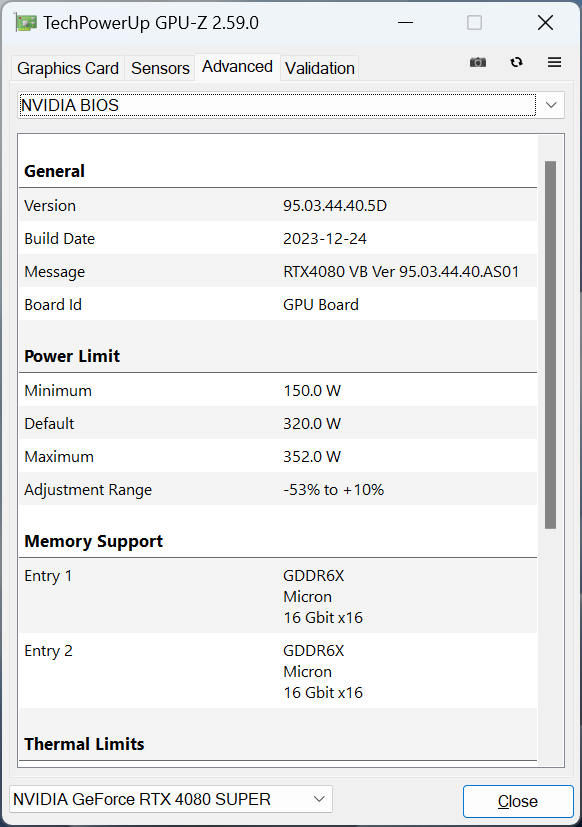Close the window with the X button
The image size is (582, 827).
pos(545,23)
